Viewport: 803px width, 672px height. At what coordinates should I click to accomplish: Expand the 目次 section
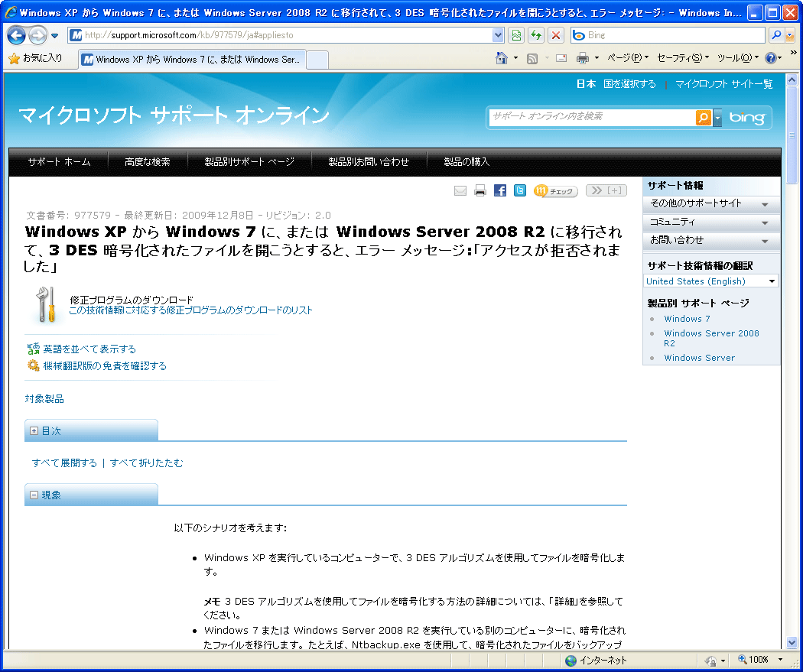click(x=34, y=431)
